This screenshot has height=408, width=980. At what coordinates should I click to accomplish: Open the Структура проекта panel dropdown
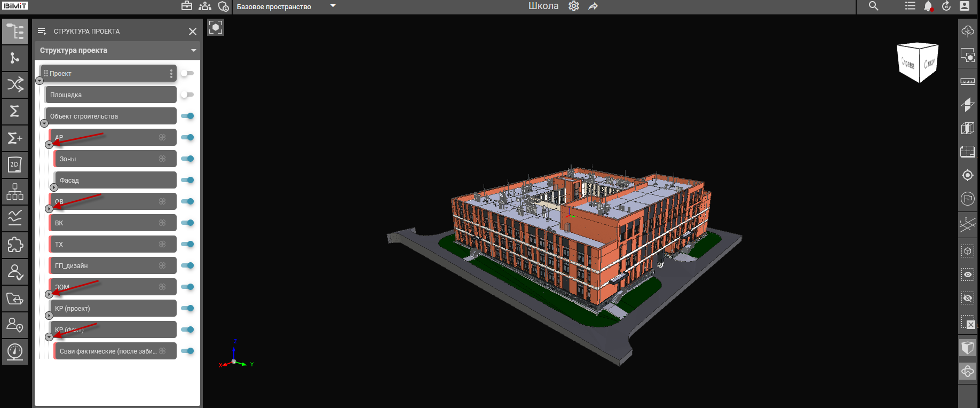(193, 50)
